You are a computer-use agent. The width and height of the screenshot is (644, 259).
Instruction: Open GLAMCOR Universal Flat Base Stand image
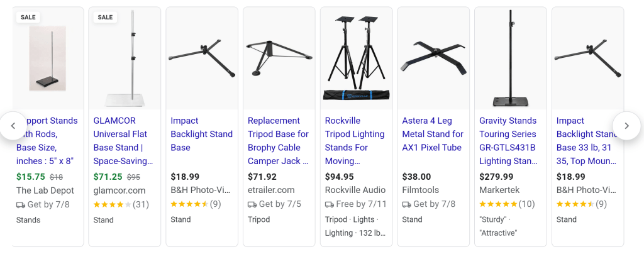(125, 58)
